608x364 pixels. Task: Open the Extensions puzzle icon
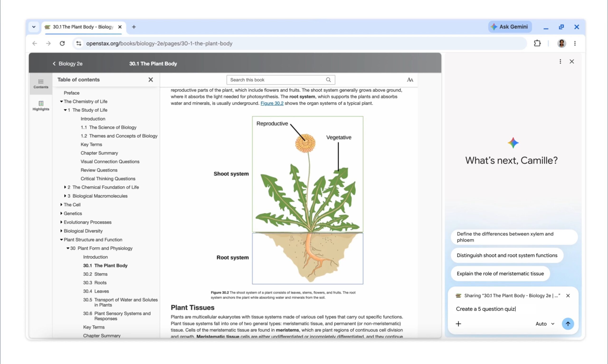pos(537,43)
